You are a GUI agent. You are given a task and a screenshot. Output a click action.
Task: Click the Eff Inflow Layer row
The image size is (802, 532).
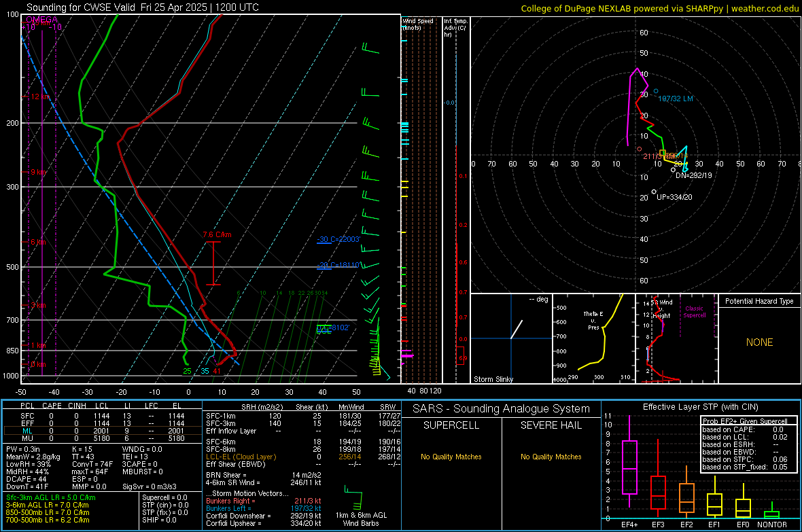[x=303, y=431]
